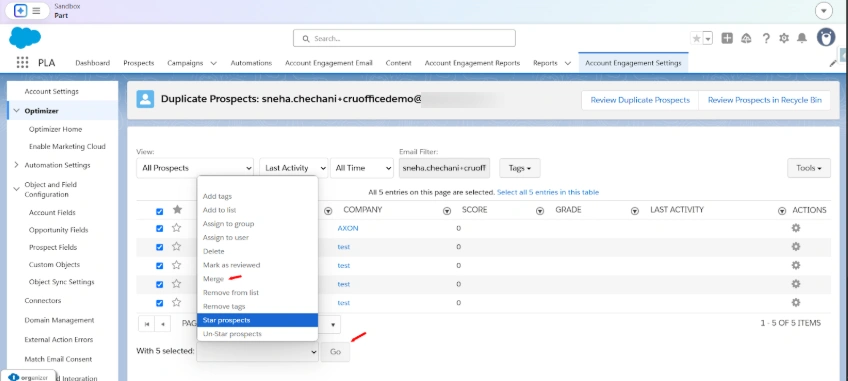Open the Setup gear icon in header
This screenshot has width=848, height=381.
pos(784,38)
